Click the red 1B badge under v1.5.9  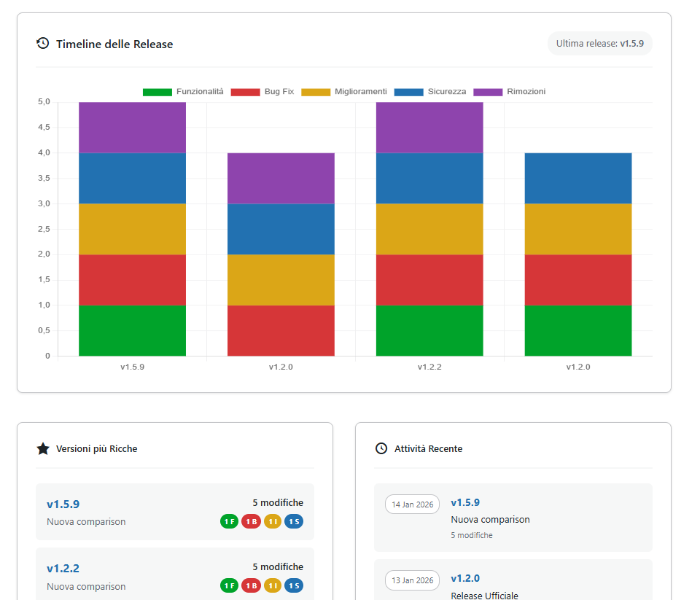(x=250, y=521)
